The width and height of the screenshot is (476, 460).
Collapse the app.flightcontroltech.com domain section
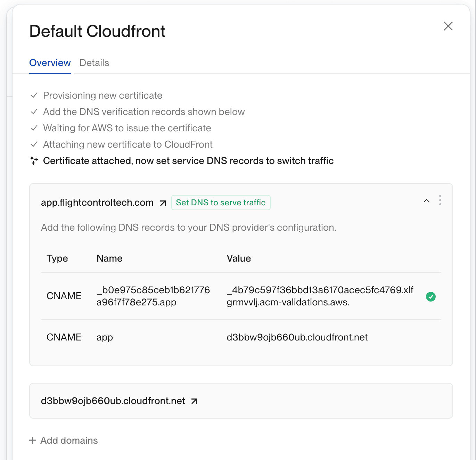[x=427, y=201]
